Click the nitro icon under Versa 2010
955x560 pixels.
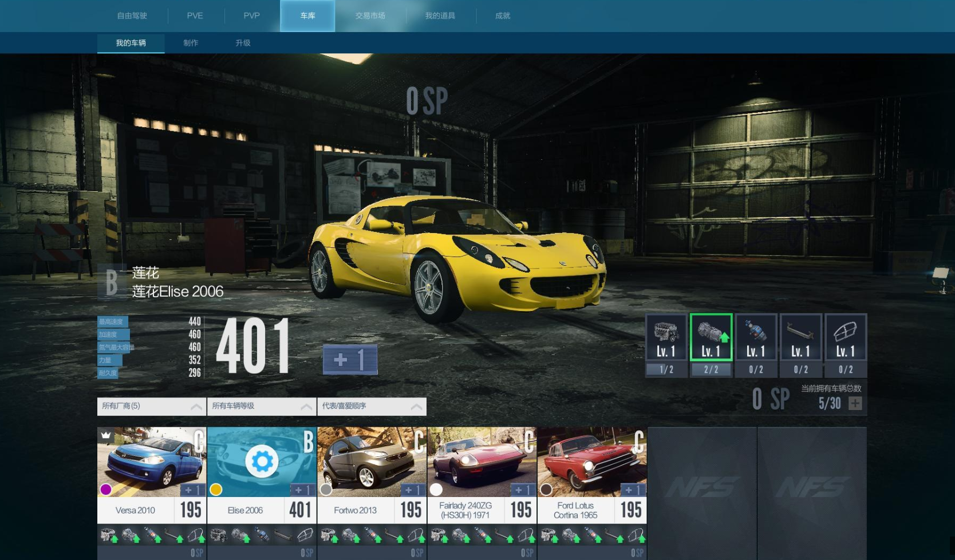(153, 535)
